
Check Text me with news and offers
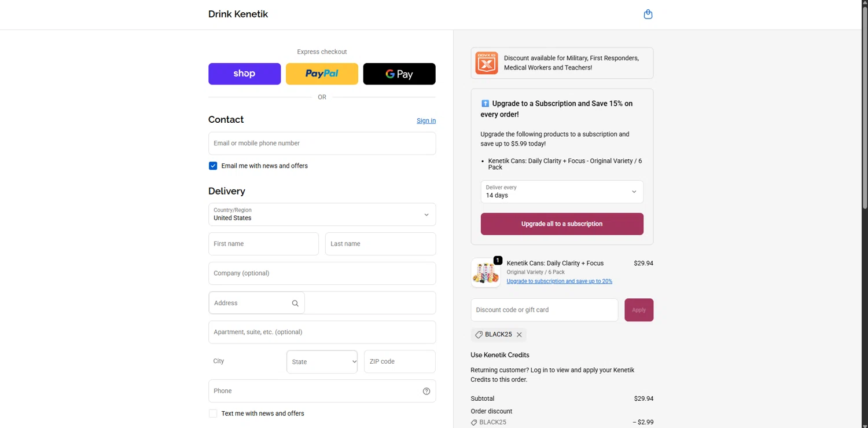pos(213,414)
